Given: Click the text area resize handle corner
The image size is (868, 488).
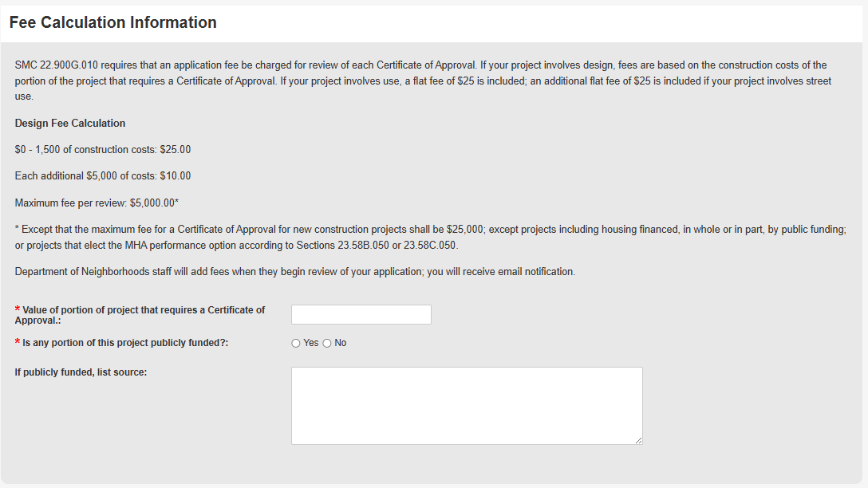Looking at the screenshot, I should coord(638,440).
